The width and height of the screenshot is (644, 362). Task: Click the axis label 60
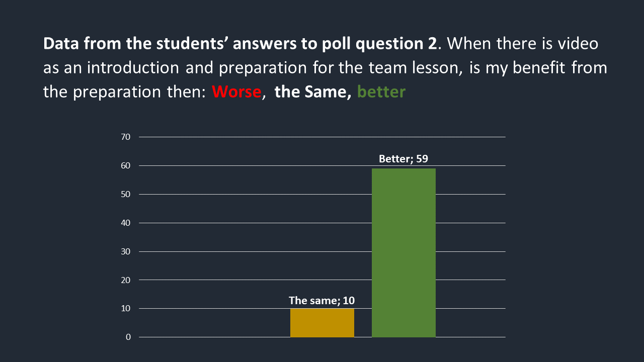pos(126,165)
